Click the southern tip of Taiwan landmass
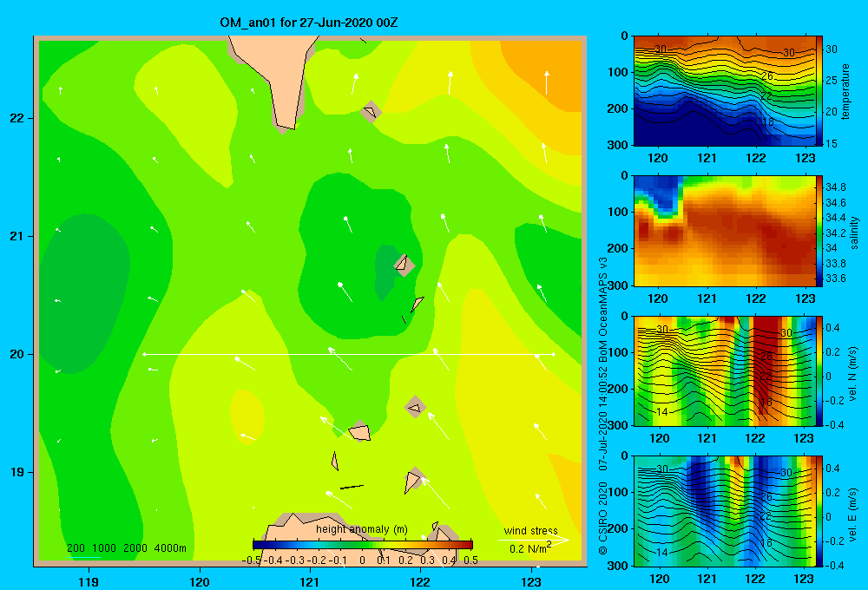Screen dimensions: 868x590 point(286,128)
